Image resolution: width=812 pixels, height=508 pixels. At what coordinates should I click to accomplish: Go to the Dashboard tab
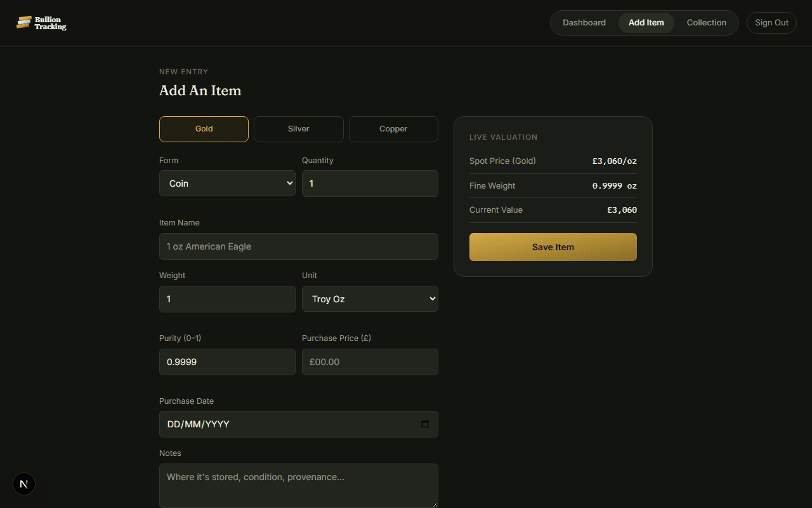[x=584, y=23]
